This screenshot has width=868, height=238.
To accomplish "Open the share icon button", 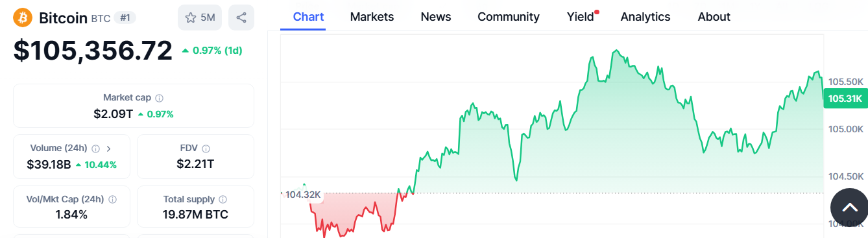I will pyautogui.click(x=241, y=18).
